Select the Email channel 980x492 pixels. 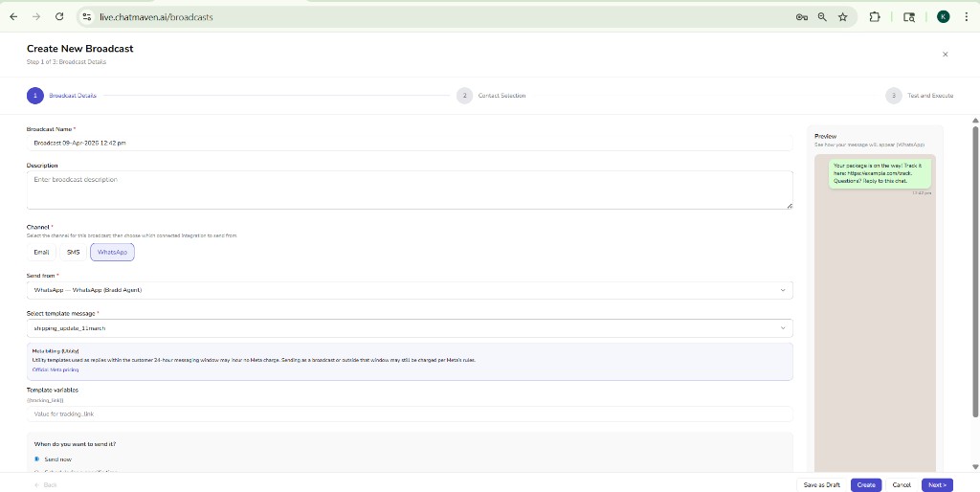42,252
